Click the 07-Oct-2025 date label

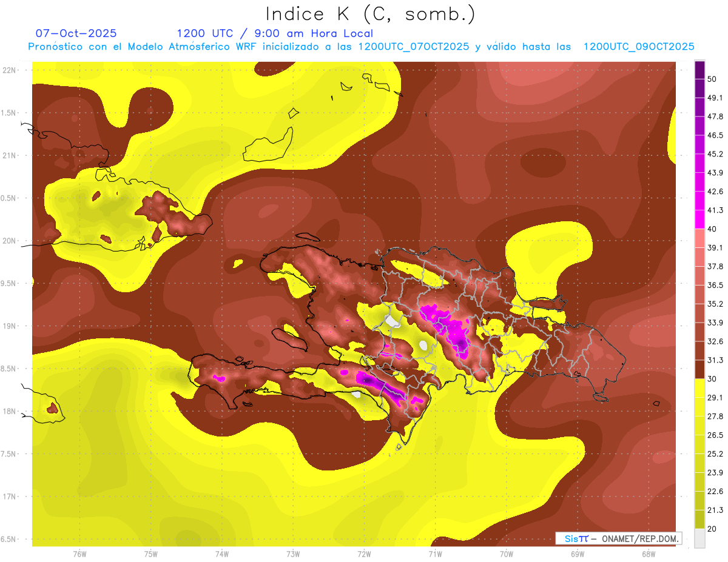76,33
